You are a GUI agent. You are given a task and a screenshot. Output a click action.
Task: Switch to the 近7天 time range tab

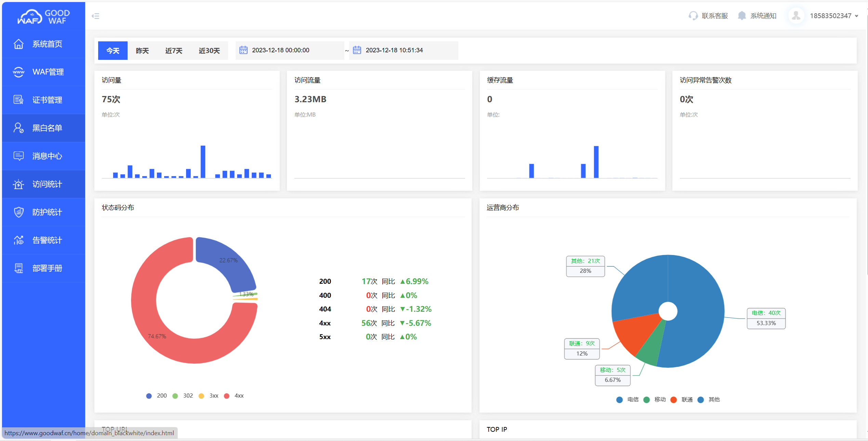[x=174, y=51]
